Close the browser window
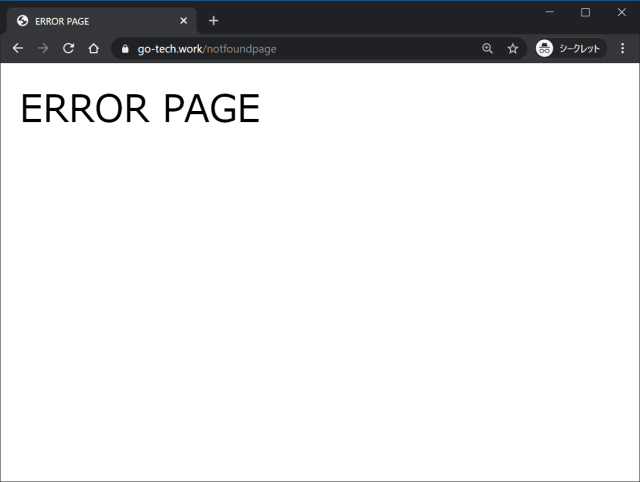Image resolution: width=640 pixels, height=482 pixels. (x=621, y=12)
